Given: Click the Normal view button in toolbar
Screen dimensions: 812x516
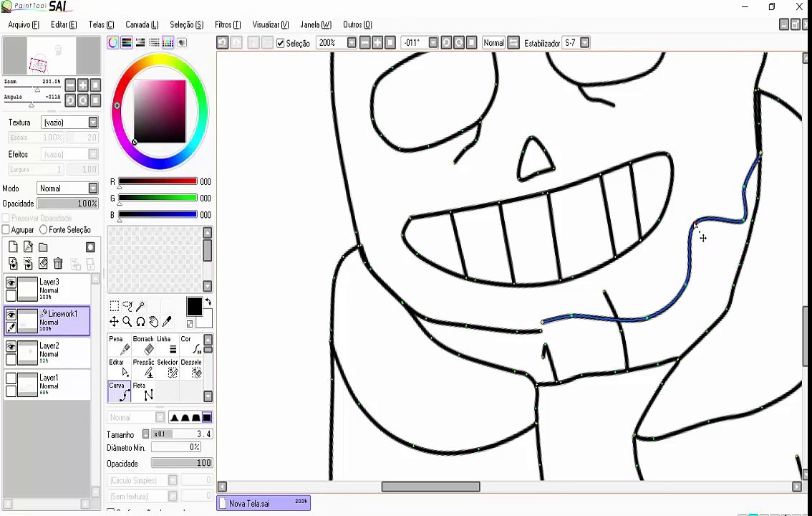Looking at the screenshot, I should click(493, 43).
